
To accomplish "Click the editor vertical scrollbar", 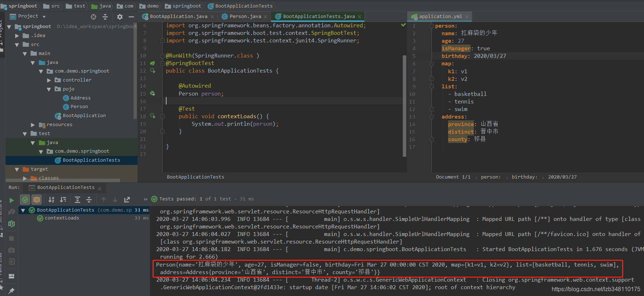I will pos(405,106).
